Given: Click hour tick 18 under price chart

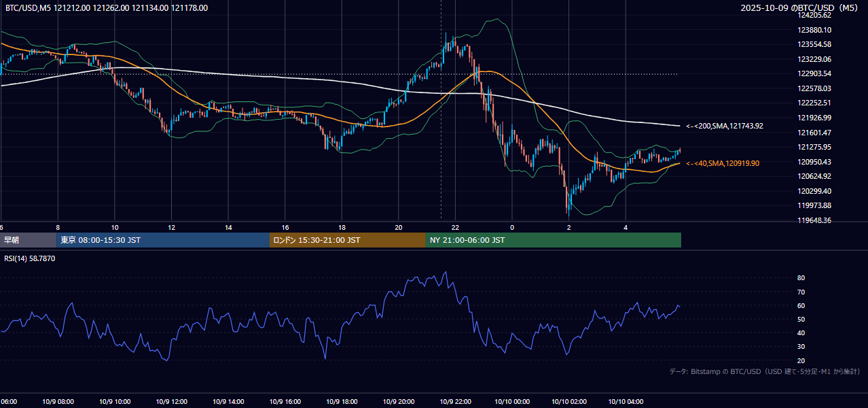Looking at the screenshot, I should tap(342, 227).
